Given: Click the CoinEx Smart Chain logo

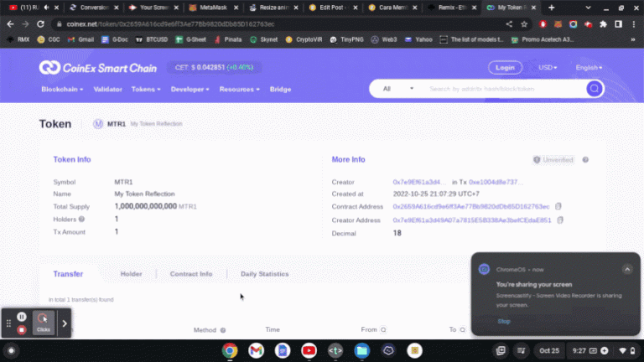Looking at the screenshot, I should tap(97, 68).
